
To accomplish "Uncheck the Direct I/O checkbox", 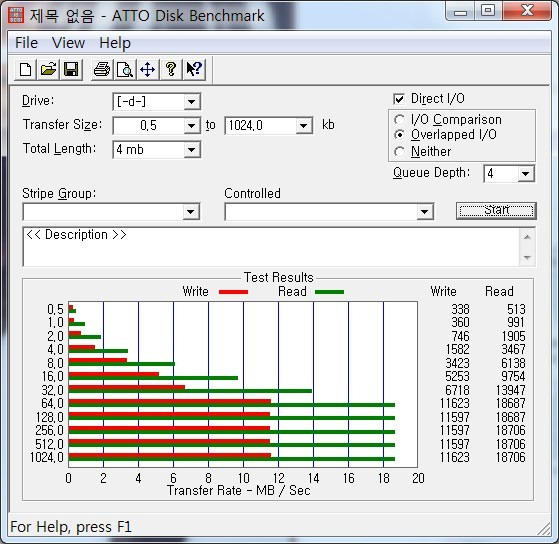I will point(399,99).
